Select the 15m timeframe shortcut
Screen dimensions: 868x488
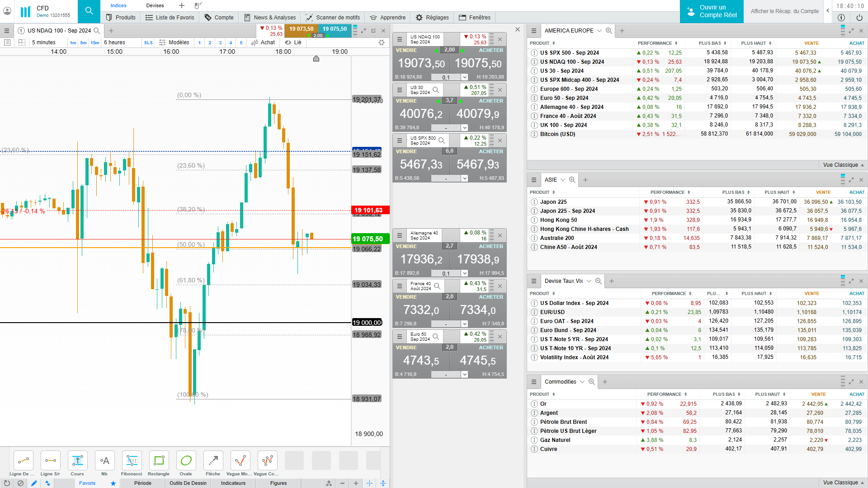pyautogui.click(x=95, y=43)
